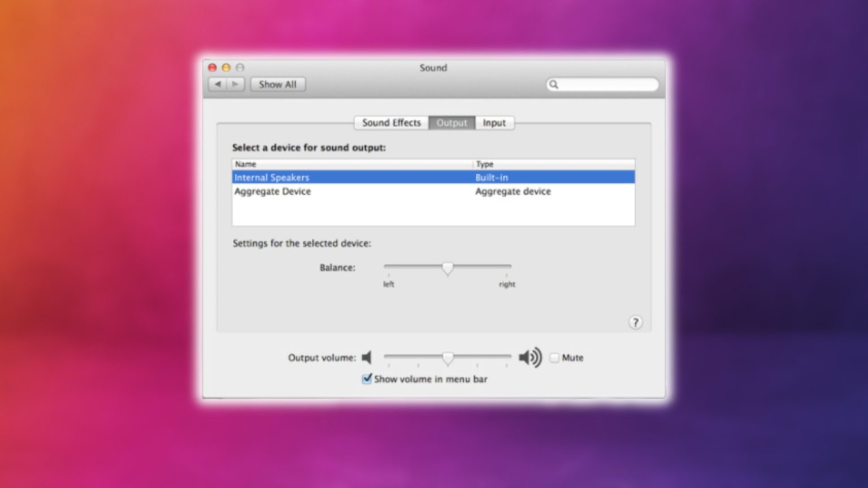868x488 pixels.
Task: Minimize the Sound preferences window
Action: coord(226,67)
